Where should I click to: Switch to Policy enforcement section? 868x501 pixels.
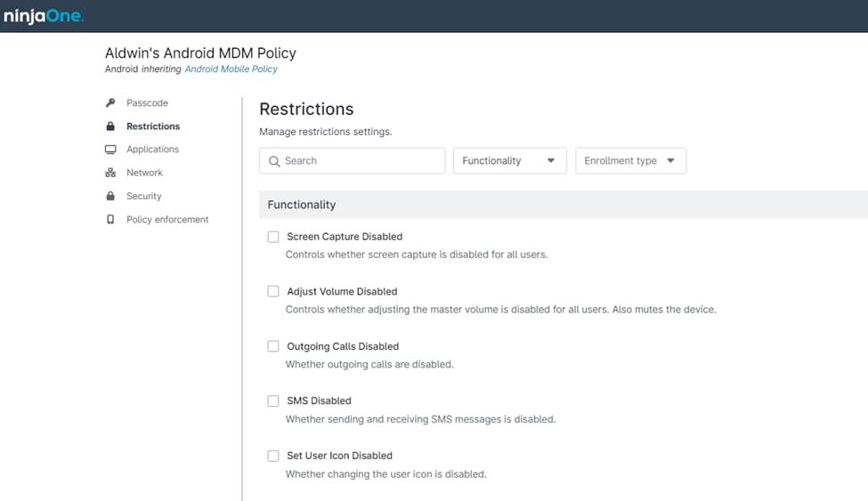167,219
